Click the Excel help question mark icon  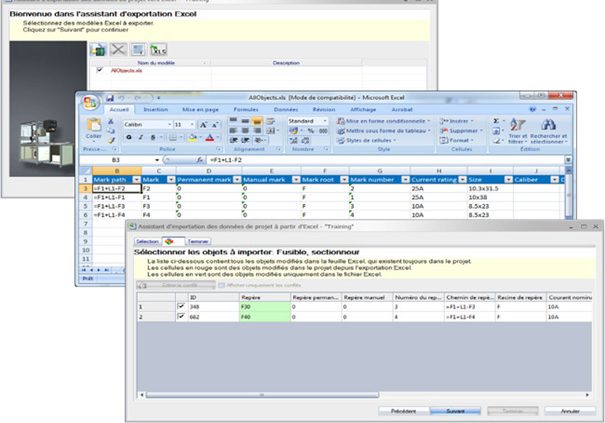click(x=533, y=110)
